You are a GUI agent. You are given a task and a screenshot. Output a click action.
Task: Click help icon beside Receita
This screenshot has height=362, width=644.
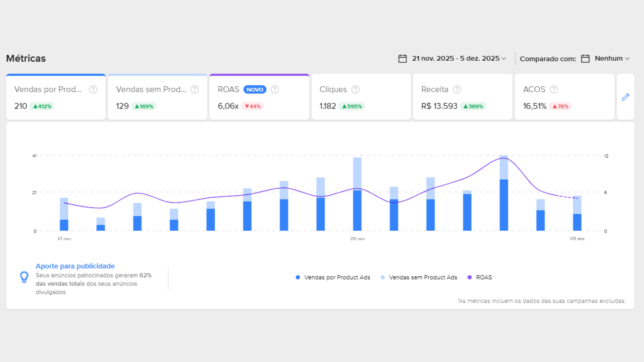[457, 89]
